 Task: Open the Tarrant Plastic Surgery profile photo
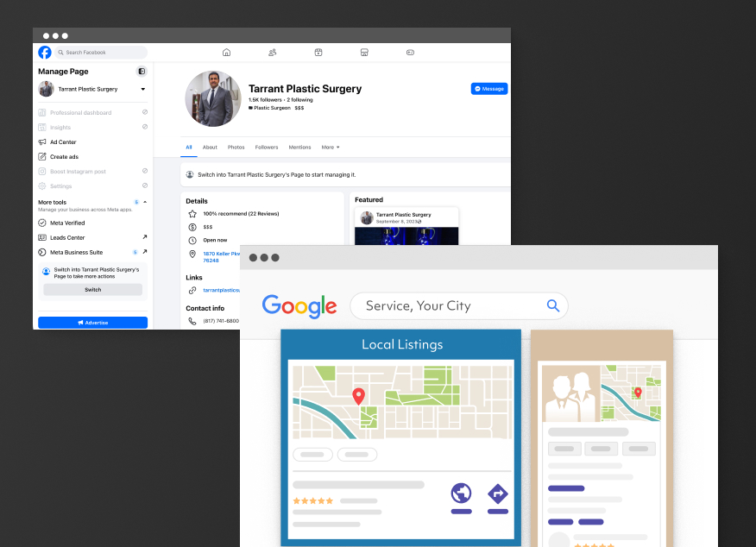213,99
